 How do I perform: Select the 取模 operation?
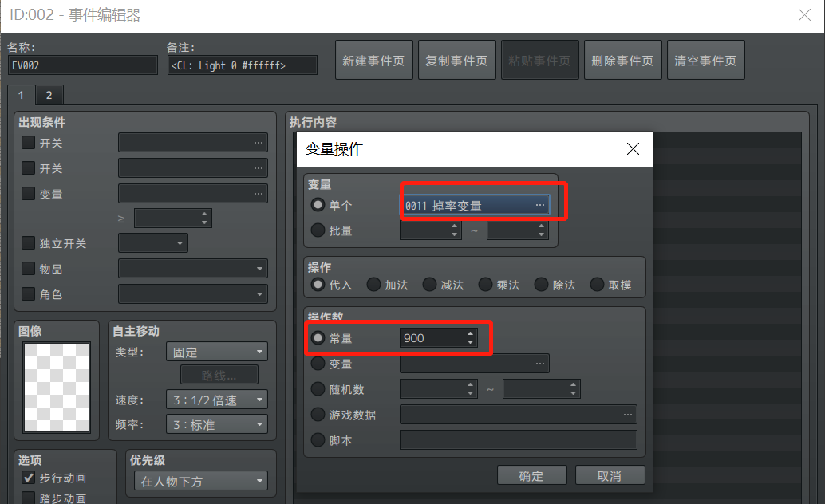pos(597,285)
